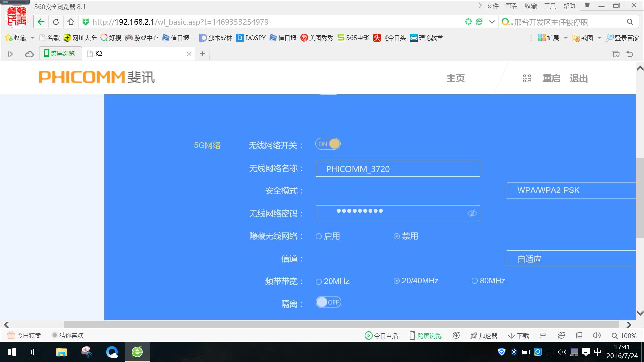The height and width of the screenshot is (362, 644).
Task: Refresh the router settings page
Action: (x=56, y=22)
